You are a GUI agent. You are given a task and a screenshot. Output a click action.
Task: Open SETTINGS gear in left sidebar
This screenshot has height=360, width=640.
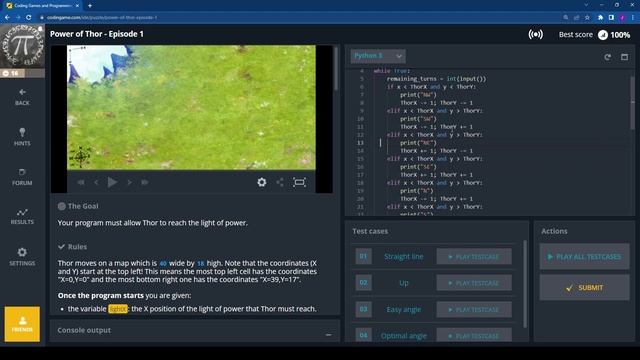click(22, 256)
